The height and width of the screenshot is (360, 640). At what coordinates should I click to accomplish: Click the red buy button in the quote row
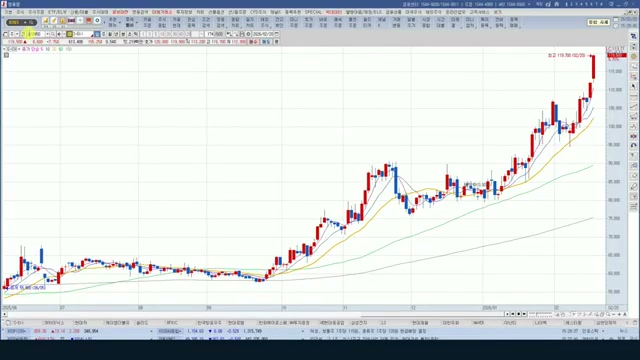click(253, 42)
